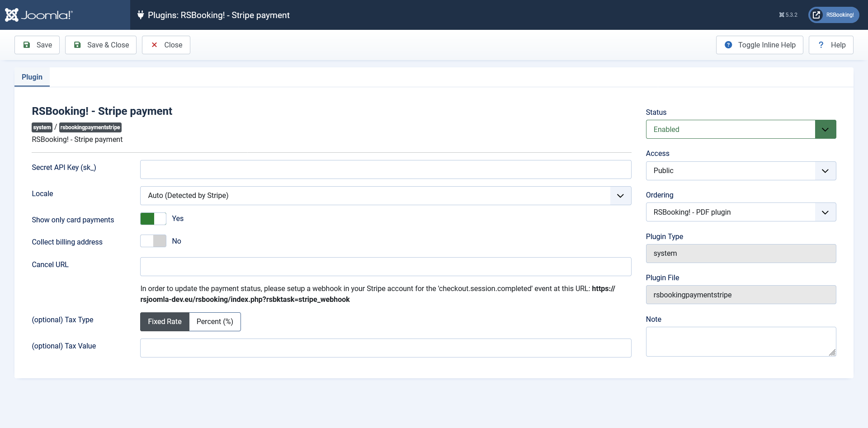The height and width of the screenshot is (428, 868).
Task: Click the floppy disk icon on Save
Action: pos(27,45)
